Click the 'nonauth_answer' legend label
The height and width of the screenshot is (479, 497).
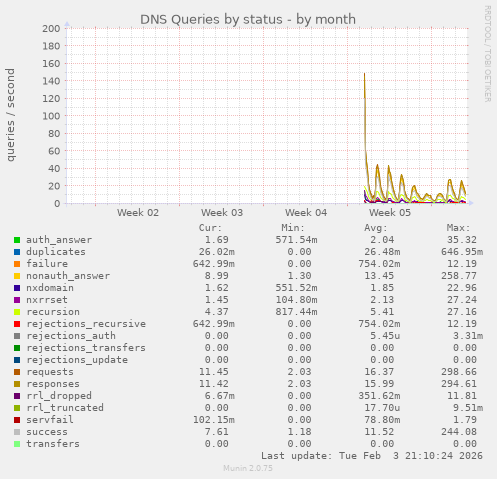coord(68,276)
